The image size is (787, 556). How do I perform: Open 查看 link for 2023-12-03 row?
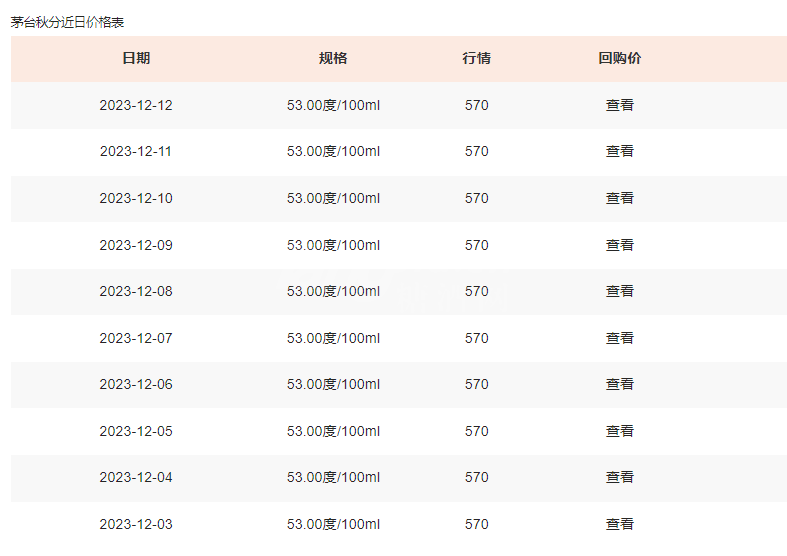click(619, 524)
